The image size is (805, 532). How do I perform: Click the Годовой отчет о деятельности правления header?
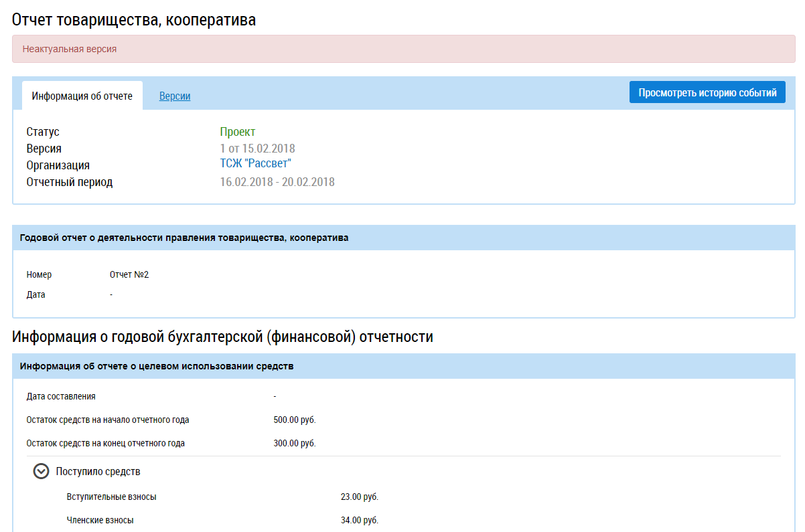[x=184, y=238]
